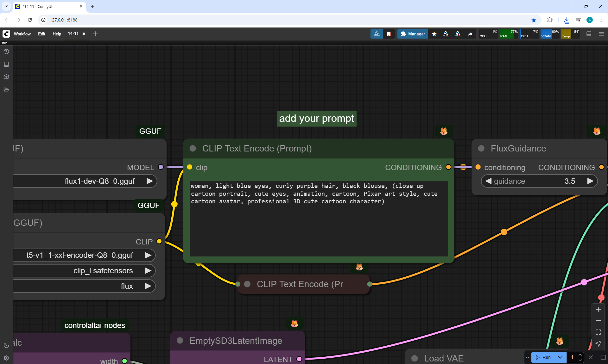Open Run button dropdown arrow
608x364 pixels.
tap(560, 357)
